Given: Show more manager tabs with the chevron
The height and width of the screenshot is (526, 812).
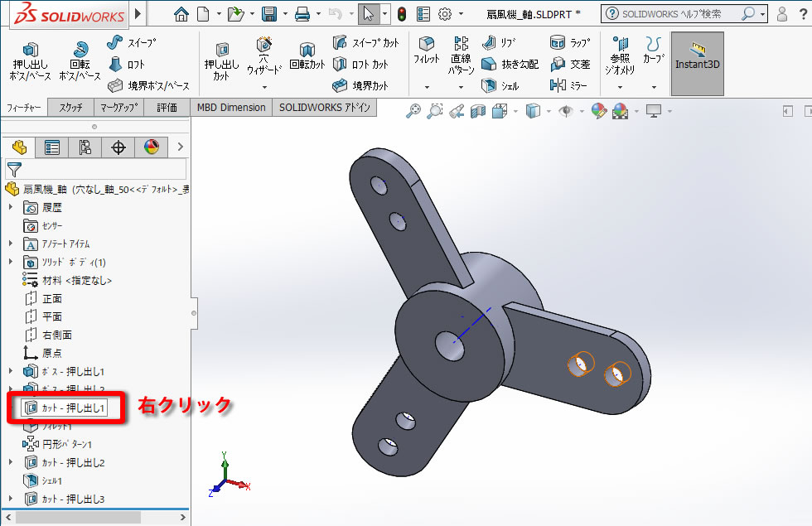Looking at the screenshot, I should coord(181,147).
